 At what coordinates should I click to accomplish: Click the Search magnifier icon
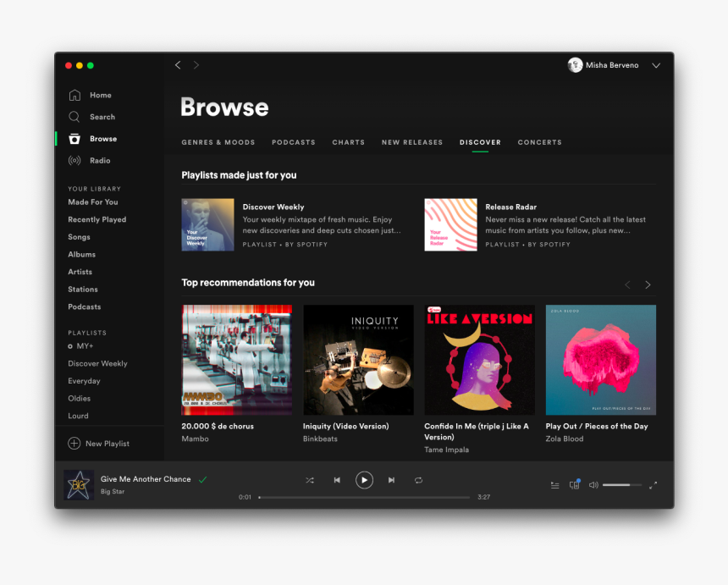74,117
